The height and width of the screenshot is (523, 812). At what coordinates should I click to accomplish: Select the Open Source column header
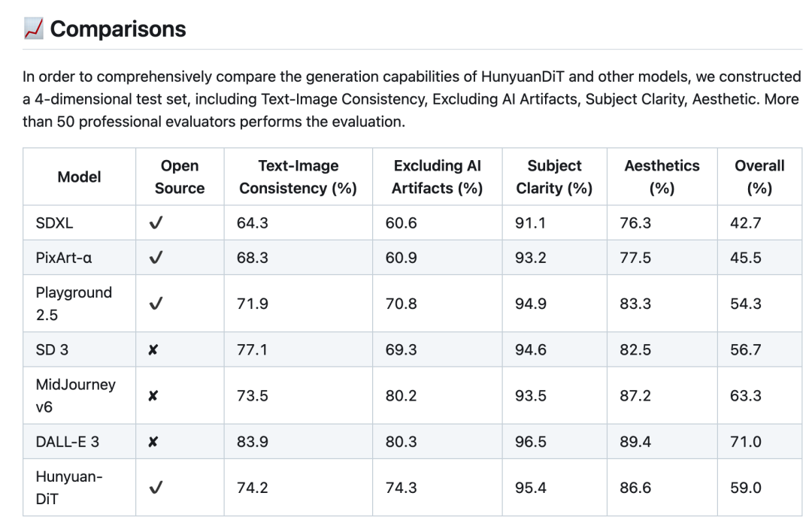(180, 177)
